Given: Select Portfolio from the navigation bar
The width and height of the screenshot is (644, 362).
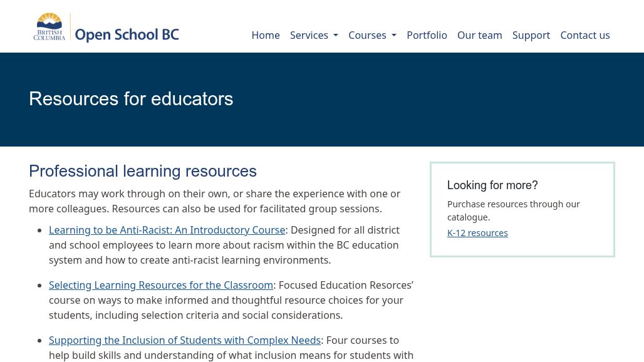Looking at the screenshot, I should (x=427, y=35).
